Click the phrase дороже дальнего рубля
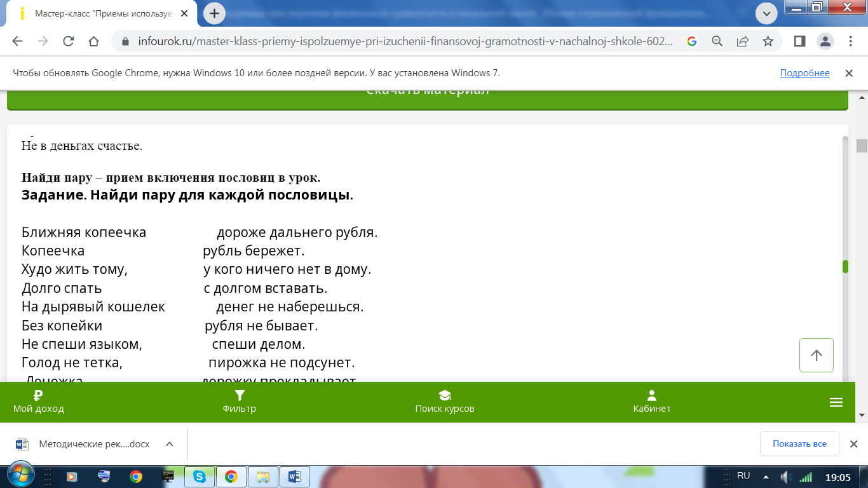The image size is (868, 488). point(297,233)
